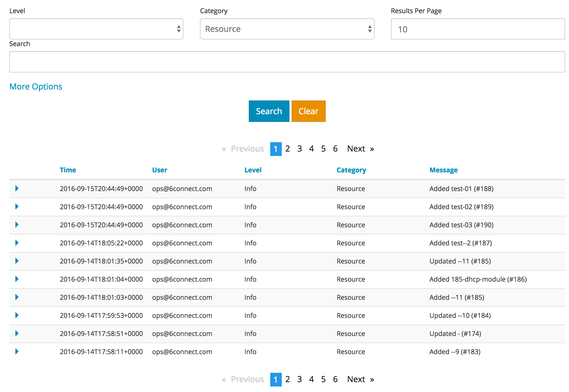Viewport: 569px width, 392px height.
Task: Open the Category dropdown showing Resource
Action: (287, 29)
